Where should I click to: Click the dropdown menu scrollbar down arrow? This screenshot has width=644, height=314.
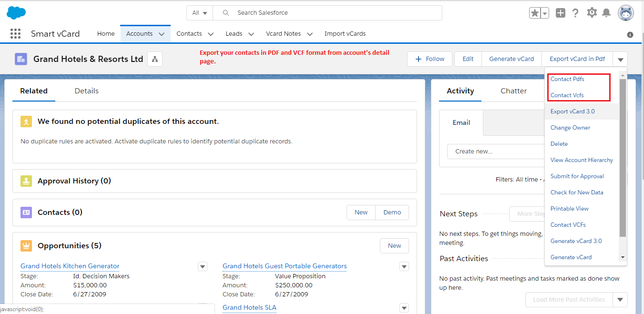coord(622,257)
